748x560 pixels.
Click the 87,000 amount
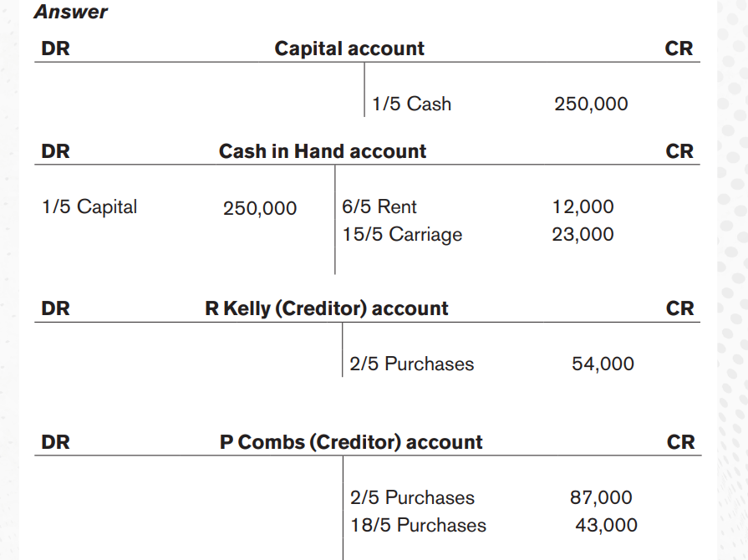pos(601,497)
